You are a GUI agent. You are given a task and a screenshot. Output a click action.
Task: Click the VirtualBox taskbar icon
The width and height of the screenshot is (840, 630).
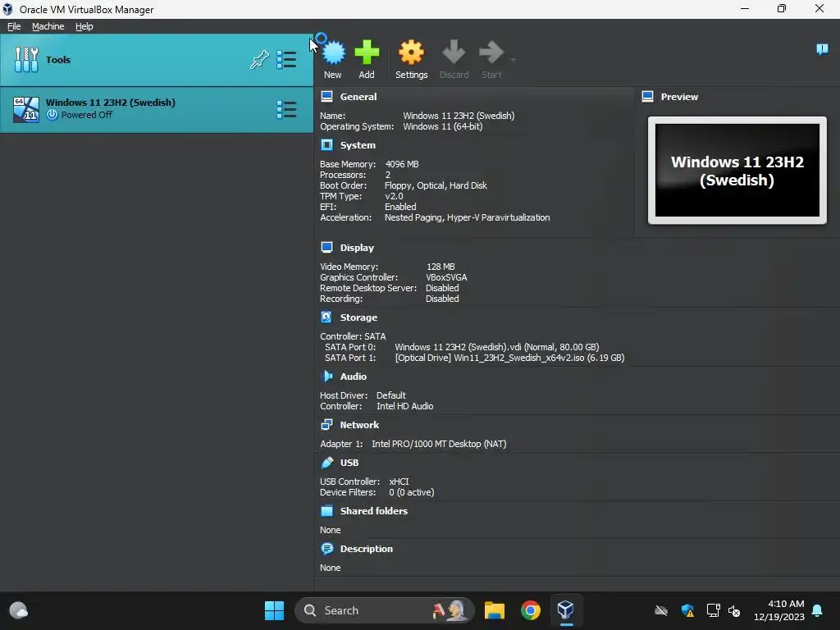(x=566, y=610)
